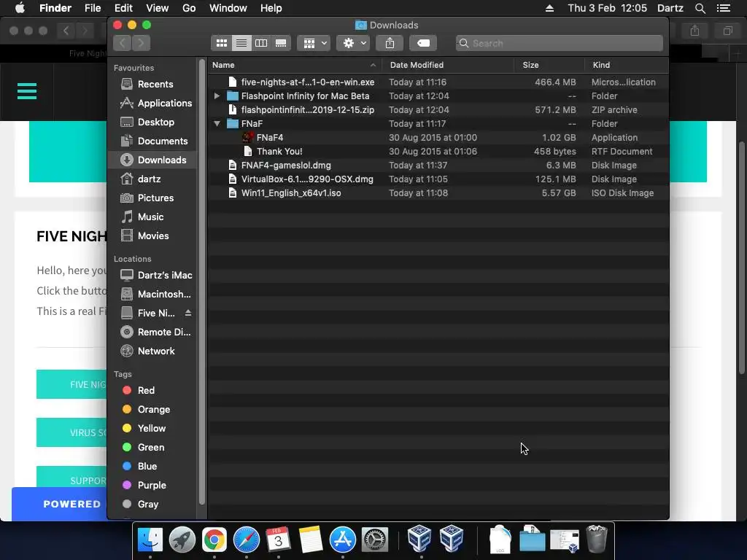
Task: Click the Edit Tags toolbar button
Action: pos(423,43)
